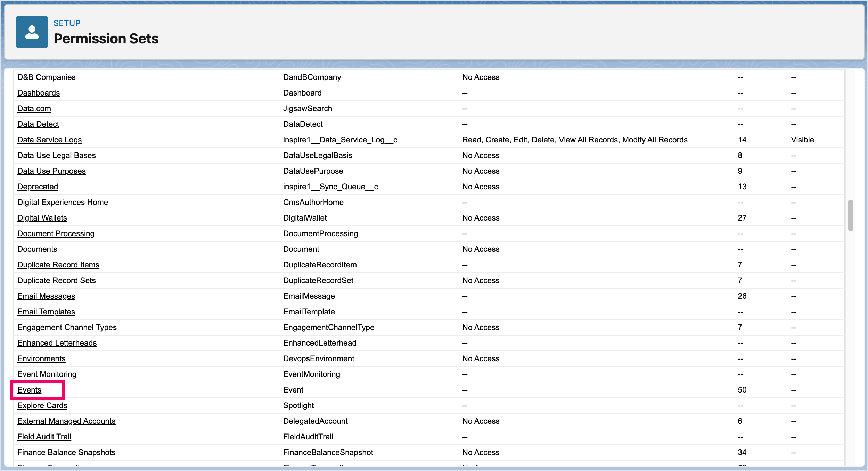Open the Document Processing link
The height and width of the screenshot is (471, 868).
[x=56, y=233]
